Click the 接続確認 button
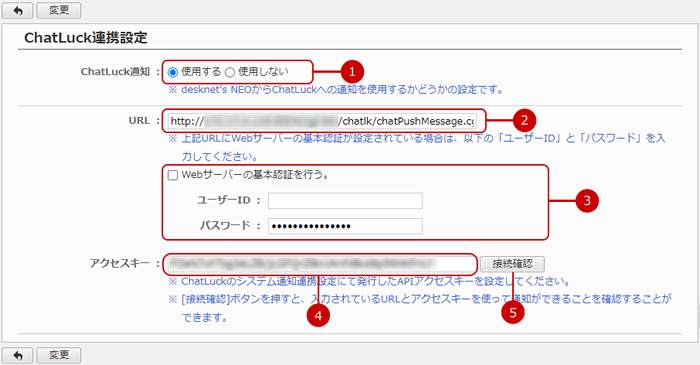 512,264
